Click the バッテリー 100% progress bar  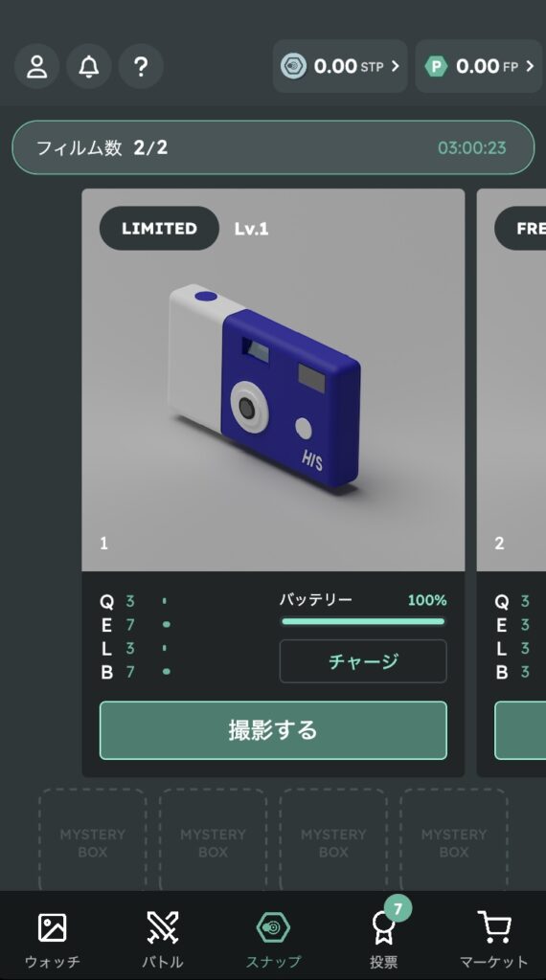coord(363,622)
